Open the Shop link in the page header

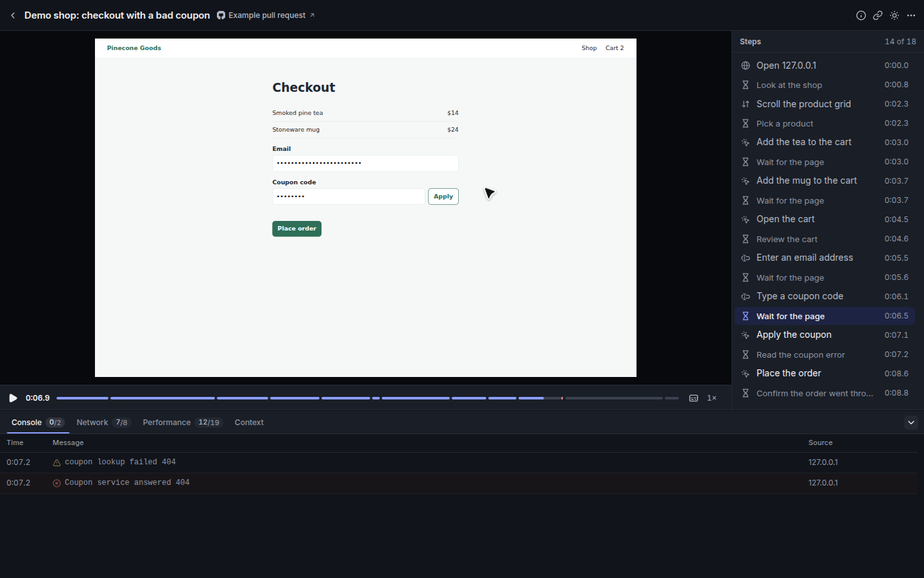[x=589, y=48]
